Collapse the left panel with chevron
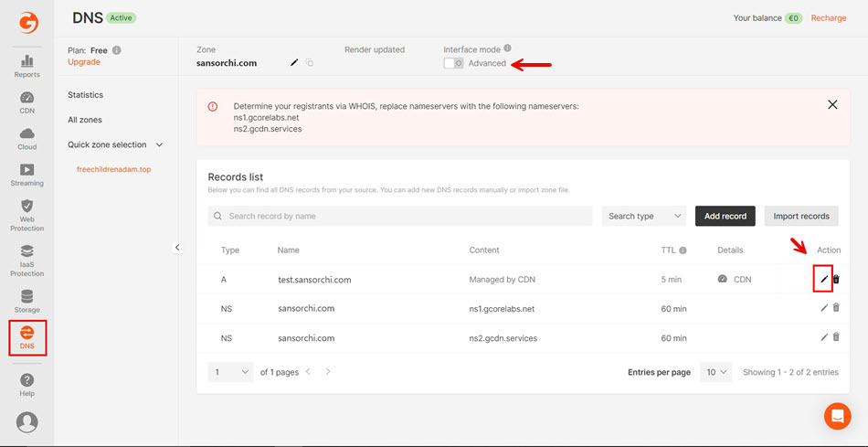Image resolution: width=868 pixels, height=447 pixels. click(177, 248)
